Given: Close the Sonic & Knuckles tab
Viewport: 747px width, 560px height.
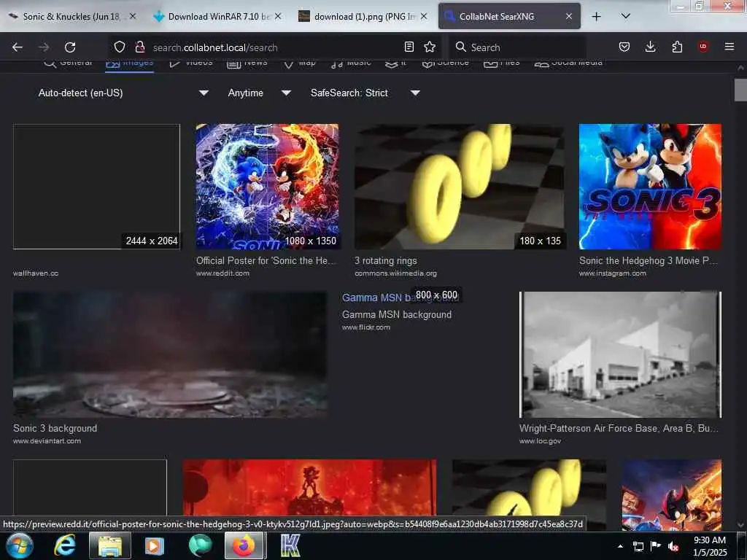Looking at the screenshot, I should pyautogui.click(x=133, y=16).
